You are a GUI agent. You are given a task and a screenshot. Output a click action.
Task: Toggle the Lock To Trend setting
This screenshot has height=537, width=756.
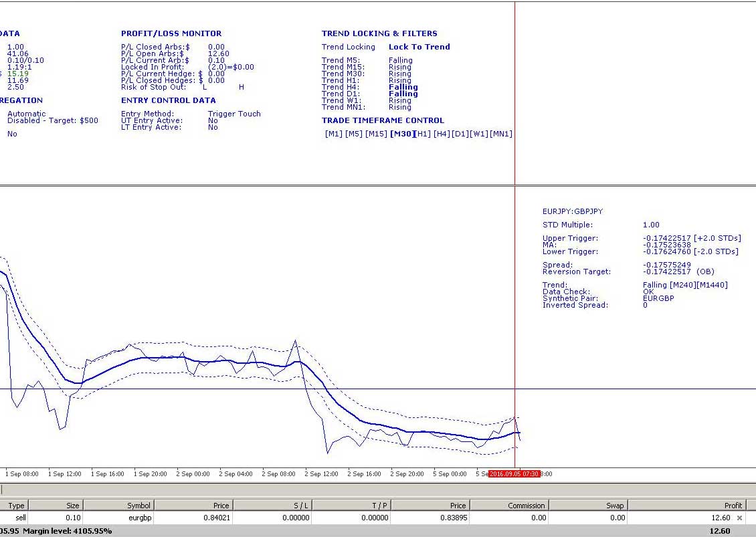(x=419, y=47)
